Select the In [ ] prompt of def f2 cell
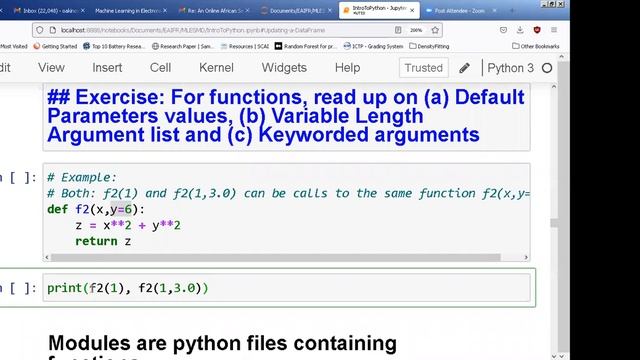 tap(18, 178)
